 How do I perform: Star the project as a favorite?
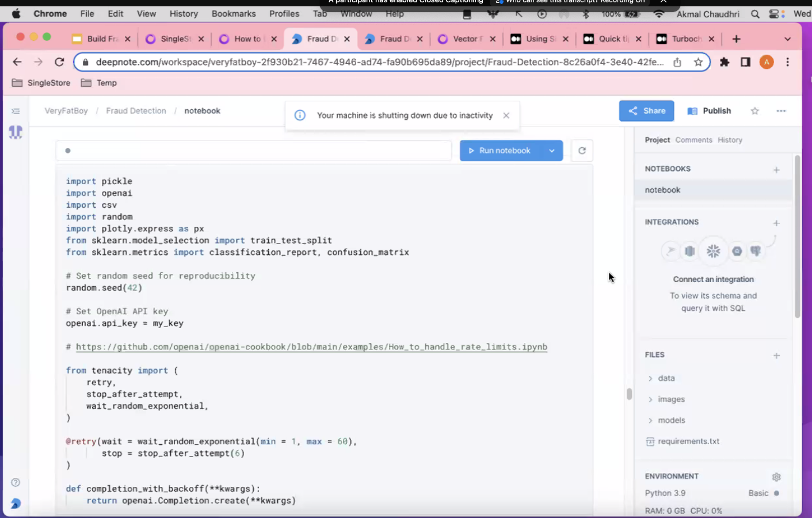pos(754,111)
